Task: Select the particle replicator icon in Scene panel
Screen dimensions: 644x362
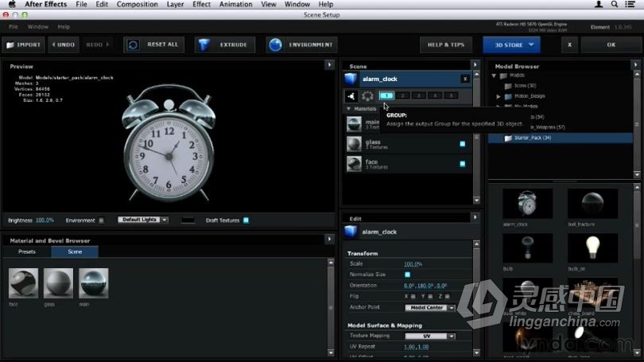Action: 368,95
